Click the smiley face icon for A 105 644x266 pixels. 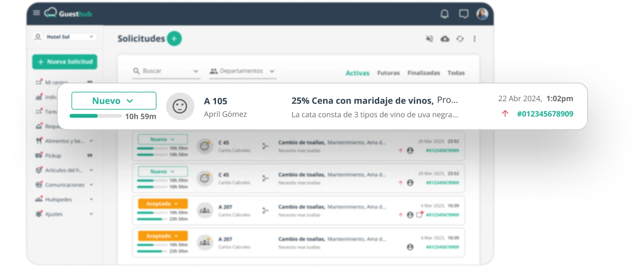point(180,107)
